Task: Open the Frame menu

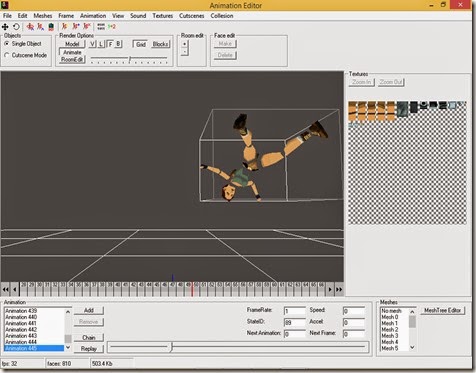Action: click(x=66, y=16)
